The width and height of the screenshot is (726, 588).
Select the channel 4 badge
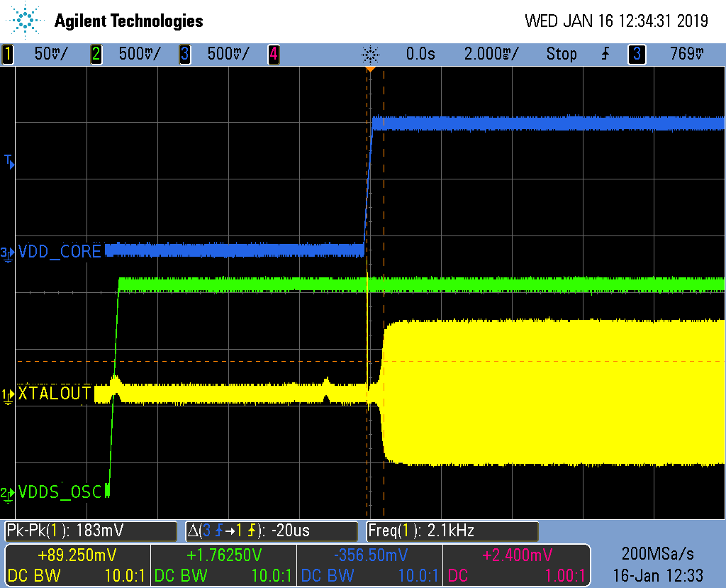coord(273,54)
